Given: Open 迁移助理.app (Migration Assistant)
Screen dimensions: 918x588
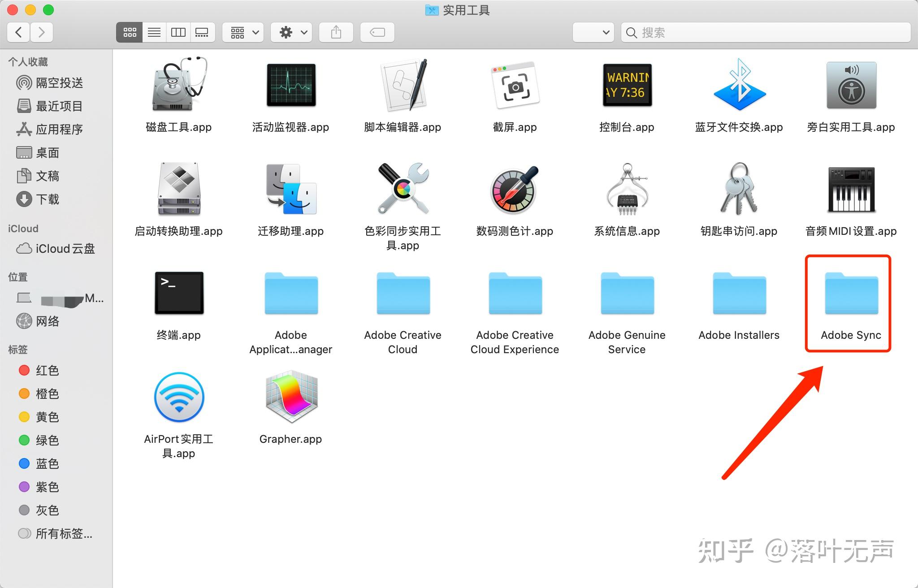Looking at the screenshot, I should coord(291,189).
